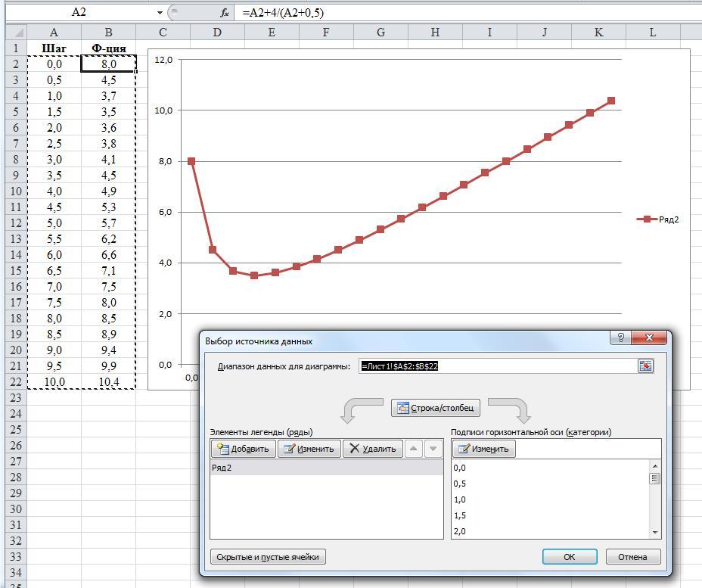
Task: Click cell B22 with value 10,4
Action: pyautogui.click(x=108, y=382)
